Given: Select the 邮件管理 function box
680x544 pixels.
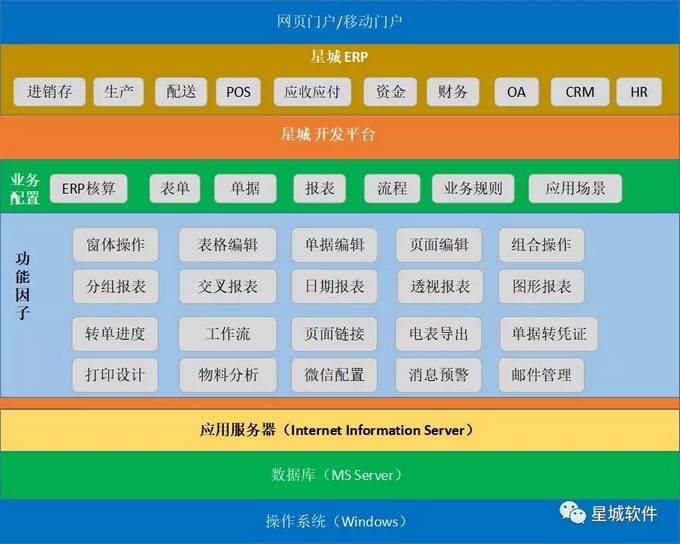Looking at the screenshot, I should [541, 375].
